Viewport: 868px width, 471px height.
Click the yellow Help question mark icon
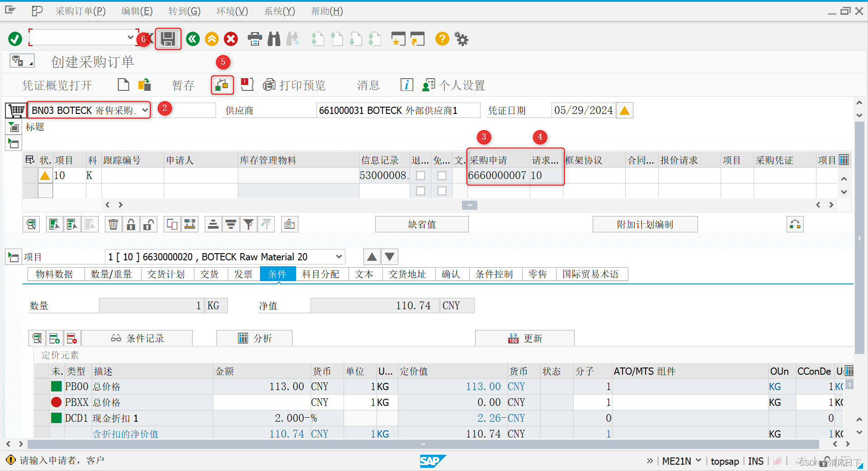tap(442, 39)
